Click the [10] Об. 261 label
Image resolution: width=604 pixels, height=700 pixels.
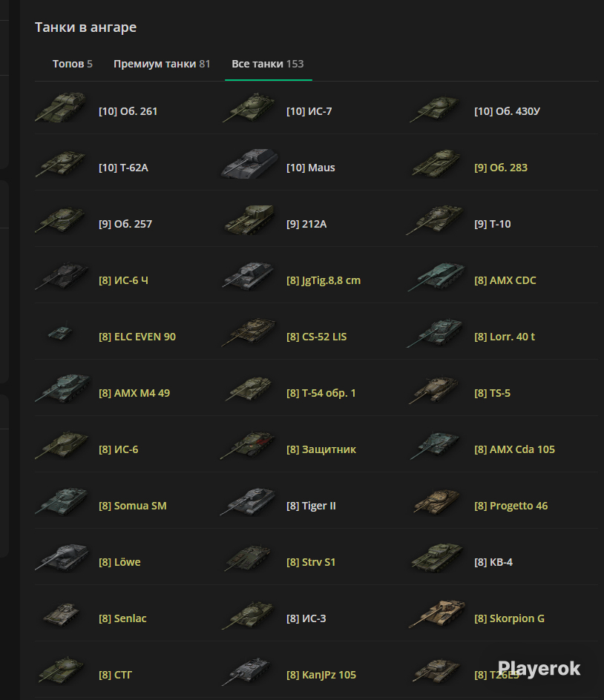coord(128,111)
